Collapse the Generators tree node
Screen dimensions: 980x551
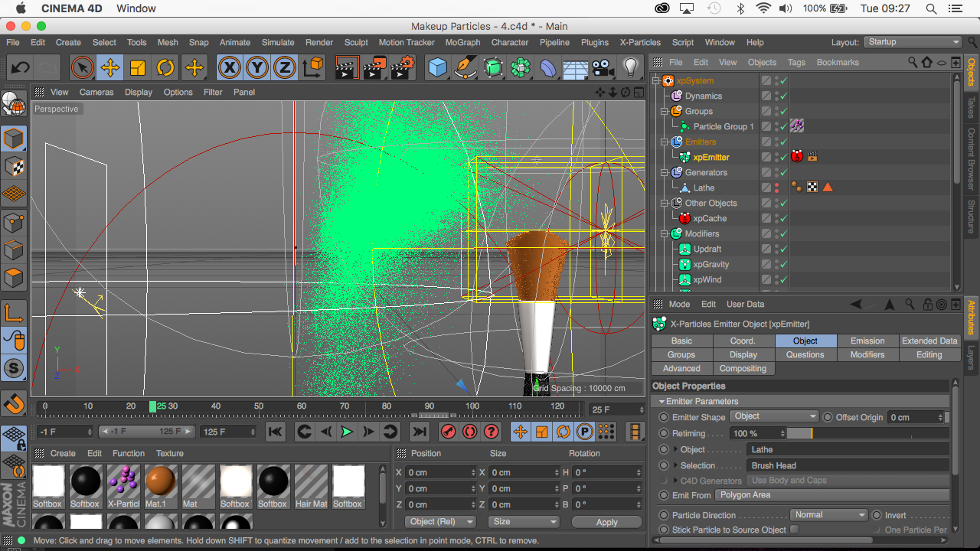665,172
